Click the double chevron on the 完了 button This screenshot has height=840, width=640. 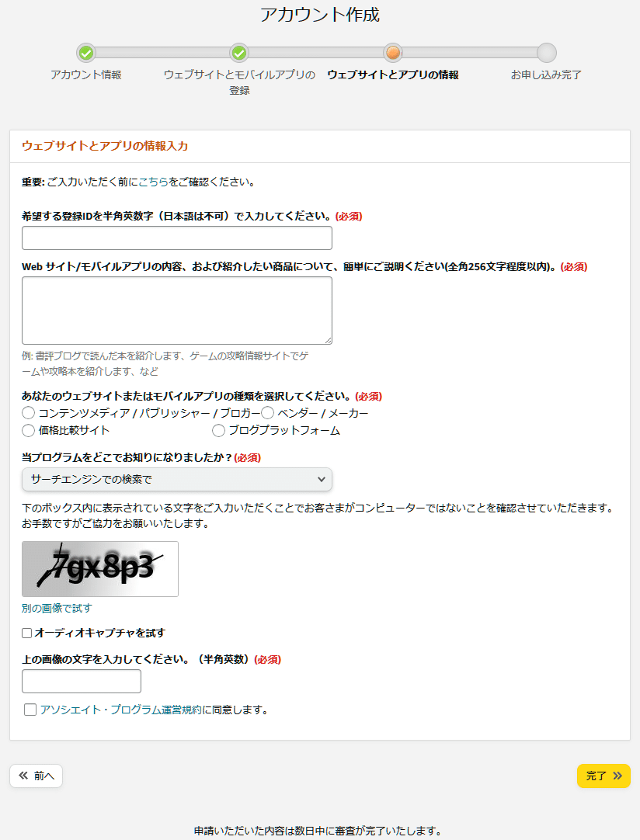tap(617, 776)
